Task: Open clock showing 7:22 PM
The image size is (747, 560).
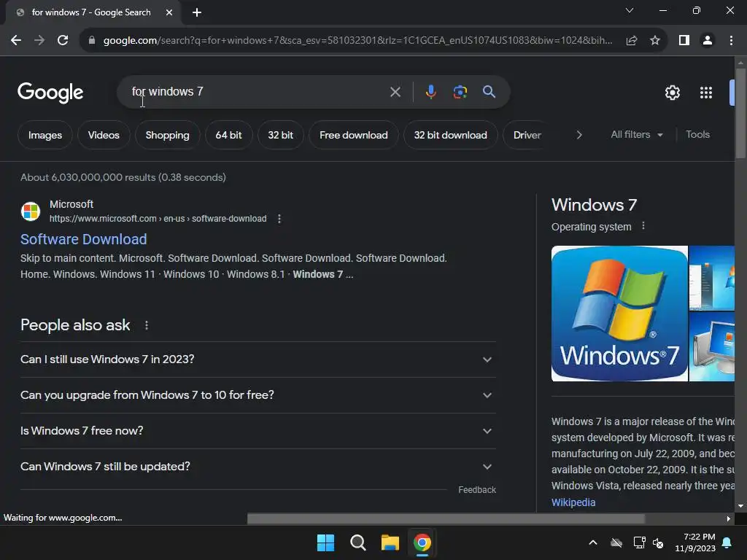Action: [x=695, y=542]
